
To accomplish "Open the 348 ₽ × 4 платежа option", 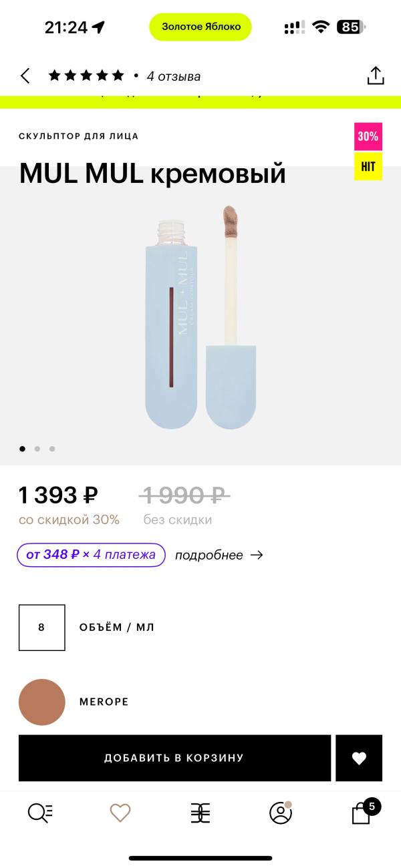I will click(x=91, y=555).
